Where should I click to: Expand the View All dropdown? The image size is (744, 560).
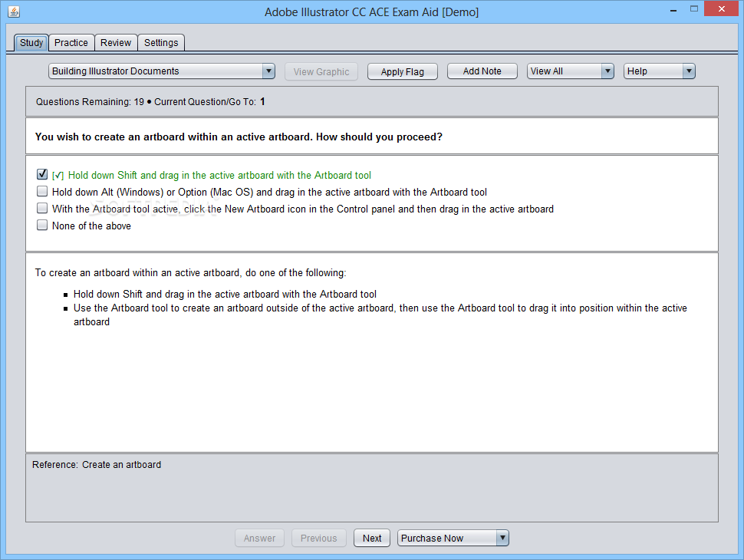click(x=571, y=71)
